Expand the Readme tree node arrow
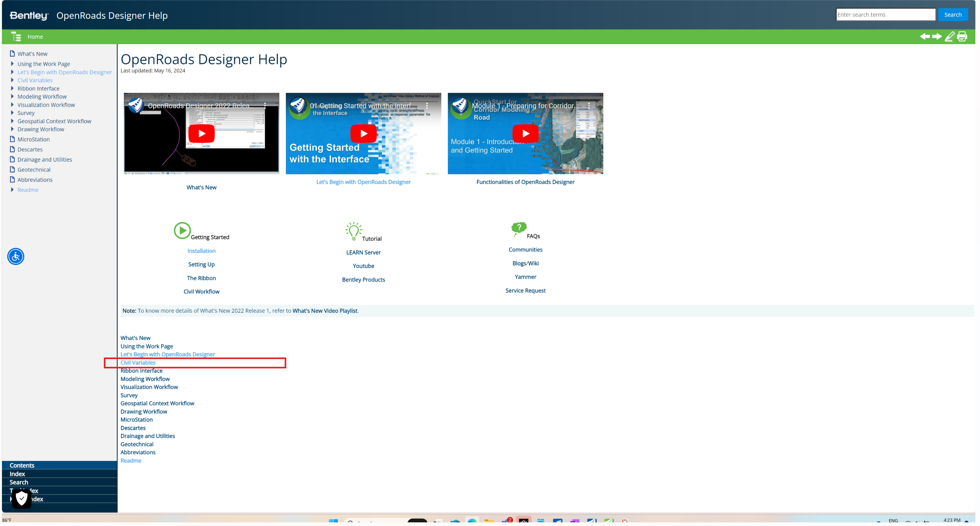The height and width of the screenshot is (526, 980). [x=12, y=190]
